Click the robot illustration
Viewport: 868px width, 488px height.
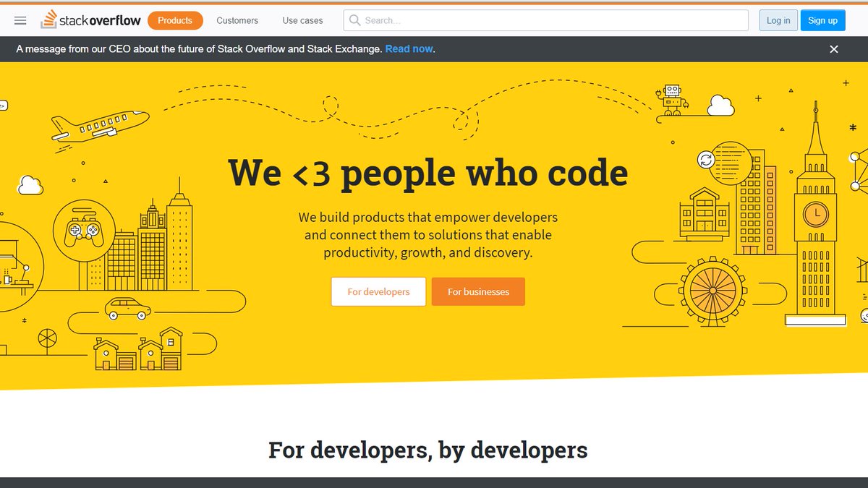click(x=673, y=100)
